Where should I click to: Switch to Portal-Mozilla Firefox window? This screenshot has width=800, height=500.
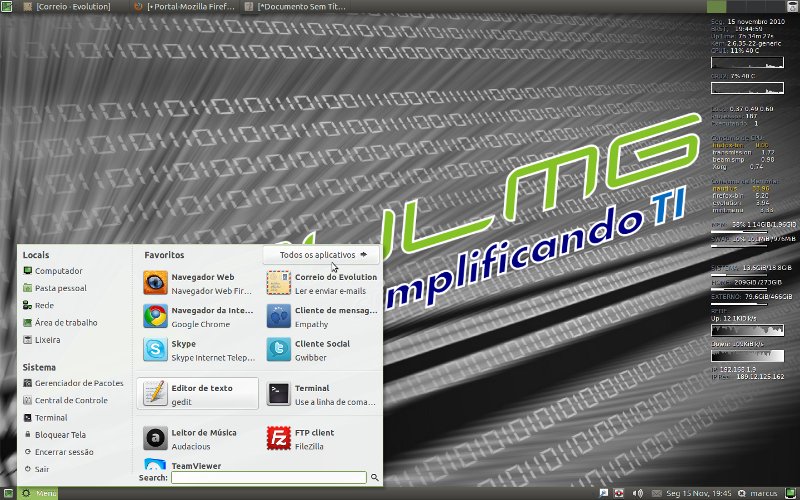[x=185, y=7]
